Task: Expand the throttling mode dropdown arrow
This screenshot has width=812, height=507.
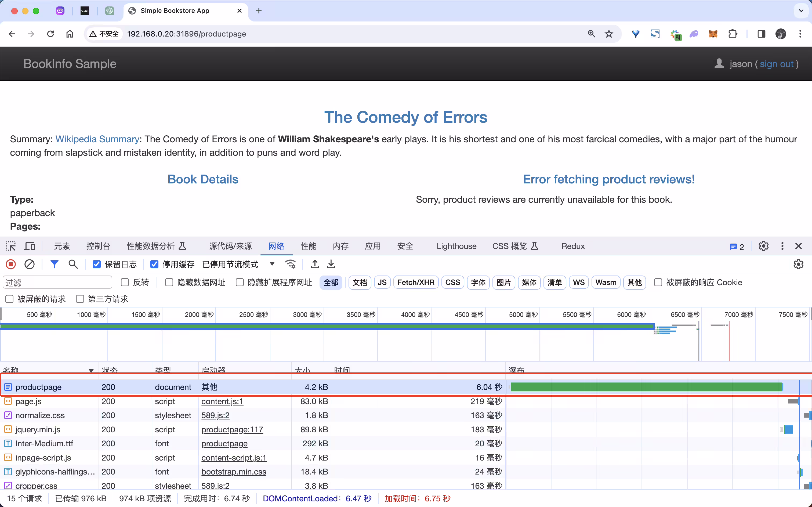Action: coord(272,264)
